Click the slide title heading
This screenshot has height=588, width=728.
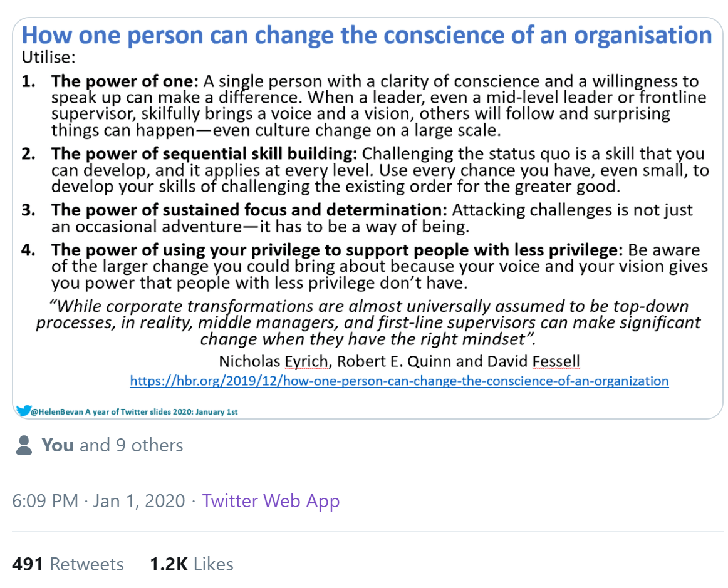coord(367,35)
